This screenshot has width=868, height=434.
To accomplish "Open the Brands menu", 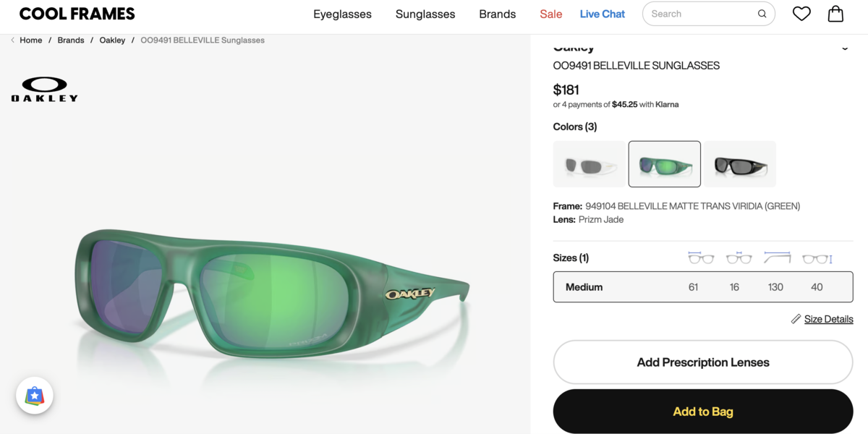I will coord(497,14).
